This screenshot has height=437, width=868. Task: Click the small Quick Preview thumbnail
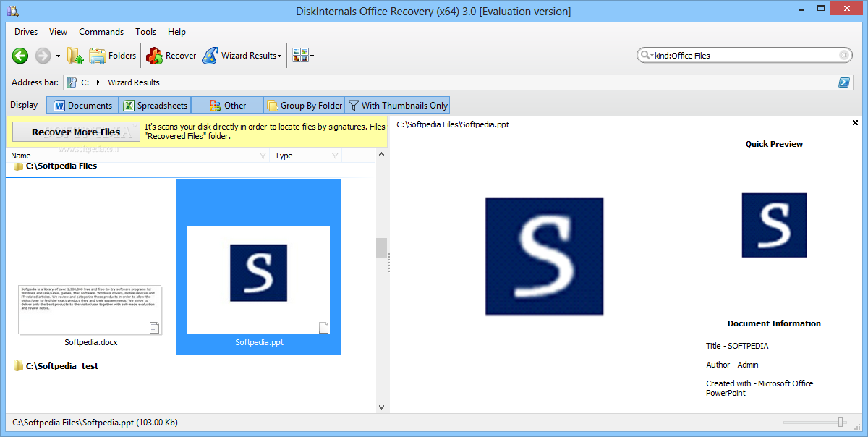pyautogui.click(x=774, y=225)
